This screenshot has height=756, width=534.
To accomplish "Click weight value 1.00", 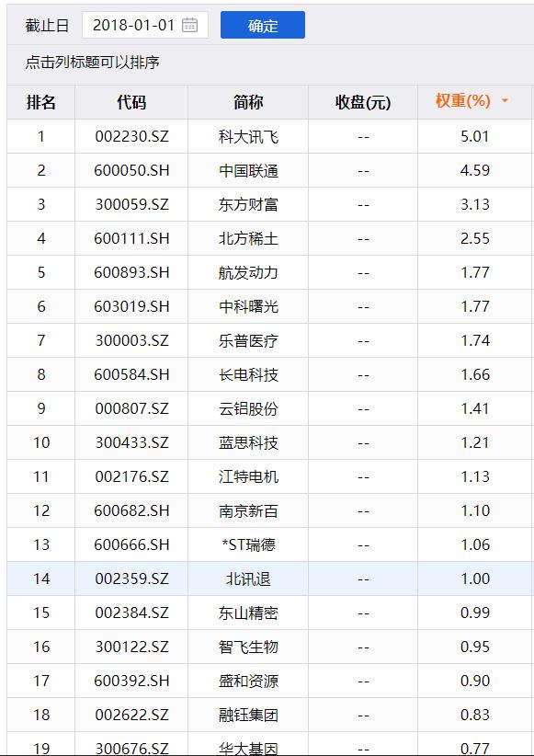I will tap(475, 578).
